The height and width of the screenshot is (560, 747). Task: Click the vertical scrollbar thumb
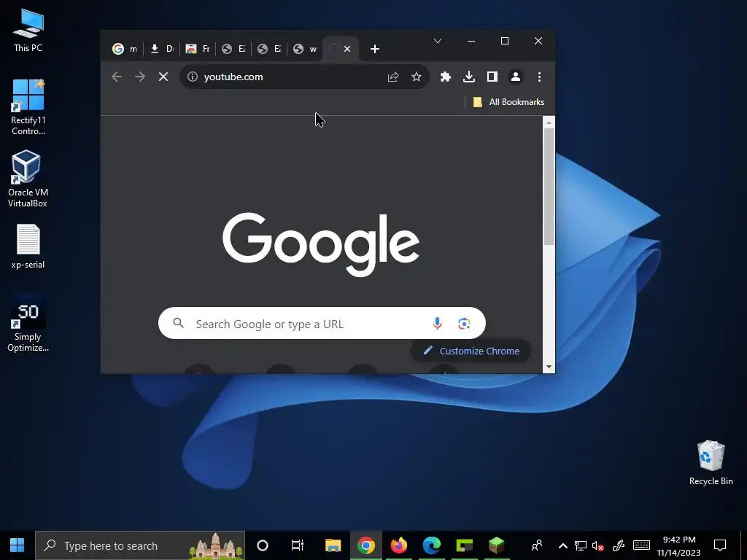click(x=549, y=187)
